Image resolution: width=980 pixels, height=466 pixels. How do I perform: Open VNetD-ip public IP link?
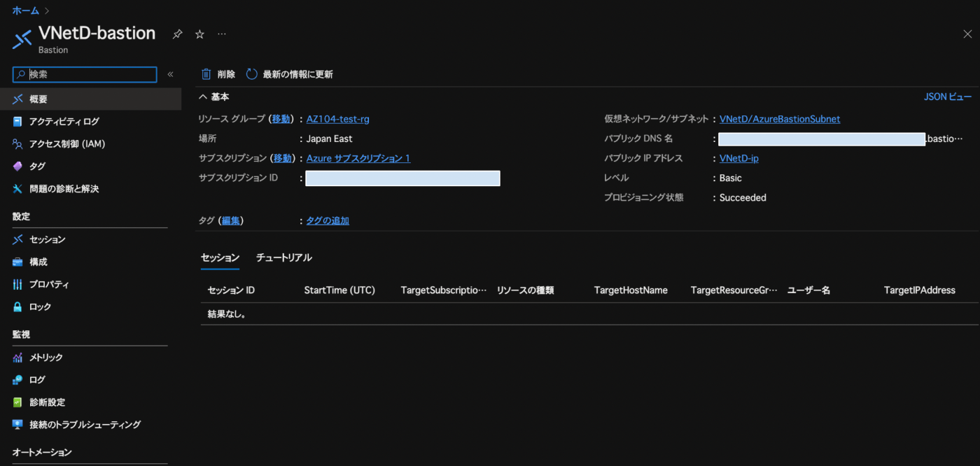(739, 158)
